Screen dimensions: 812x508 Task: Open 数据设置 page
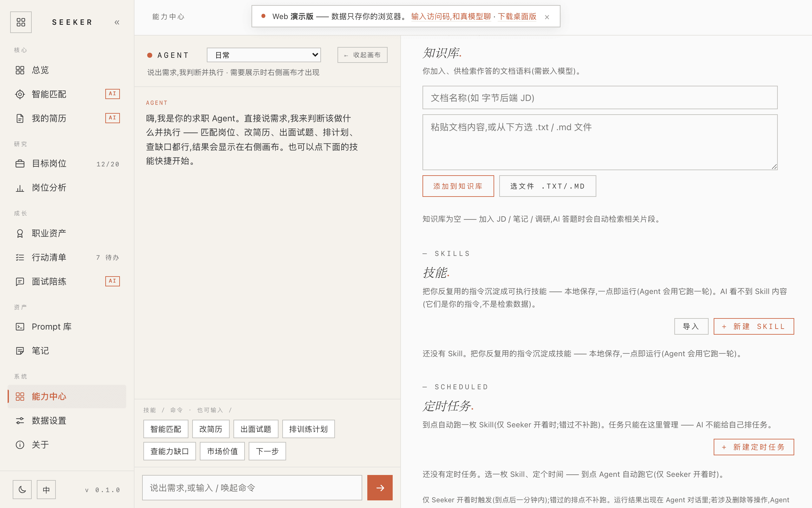pyautogui.click(x=67, y=421)
